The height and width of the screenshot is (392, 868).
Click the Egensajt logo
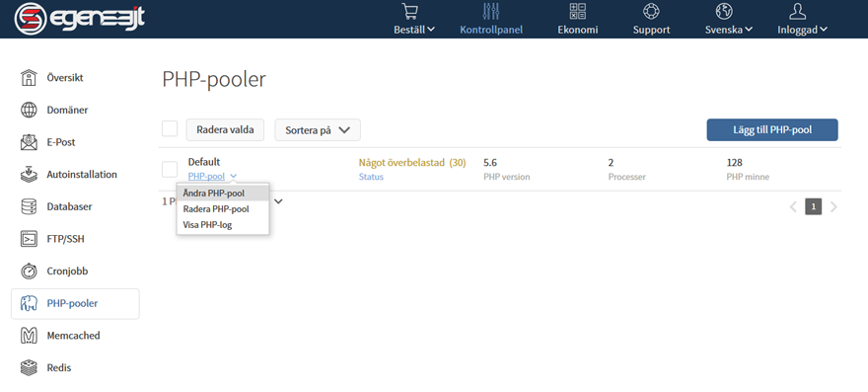click(x=79, y=19)
